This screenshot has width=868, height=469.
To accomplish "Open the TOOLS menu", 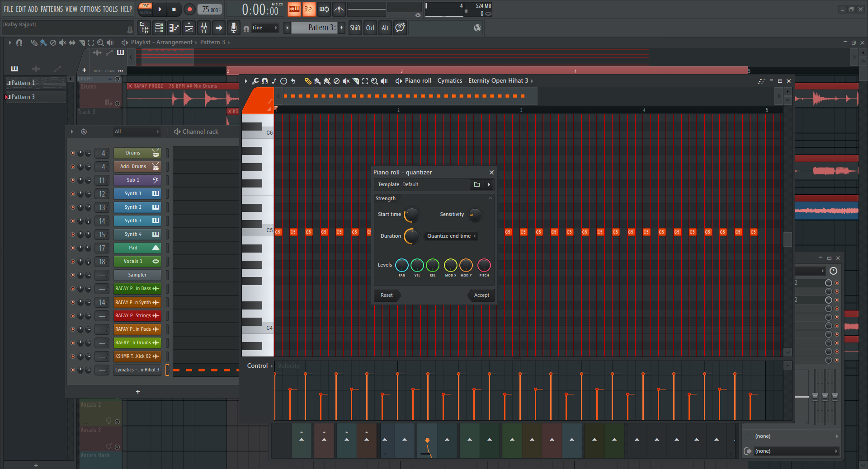I will pyautogui.click(x=110, y=9).
